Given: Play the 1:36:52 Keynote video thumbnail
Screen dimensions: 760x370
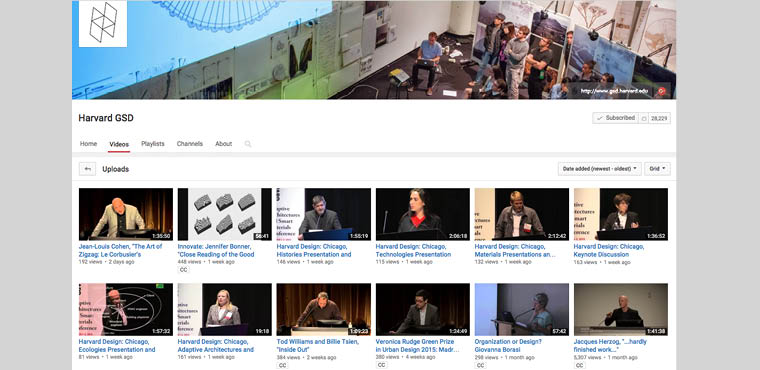Looking at the screenshot, I should tap(621, 214).
